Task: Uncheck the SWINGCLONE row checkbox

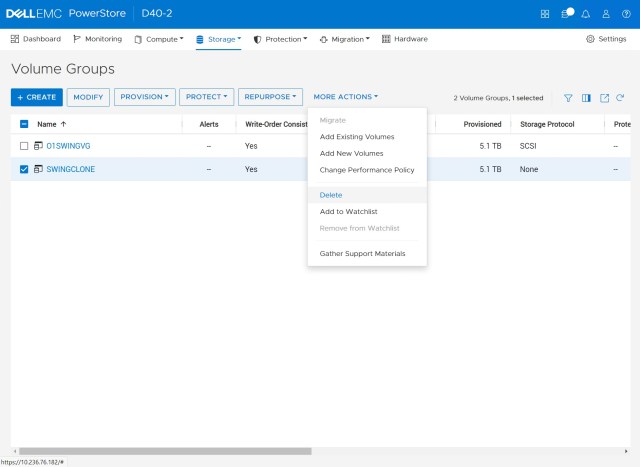Action: click(24, 169)
